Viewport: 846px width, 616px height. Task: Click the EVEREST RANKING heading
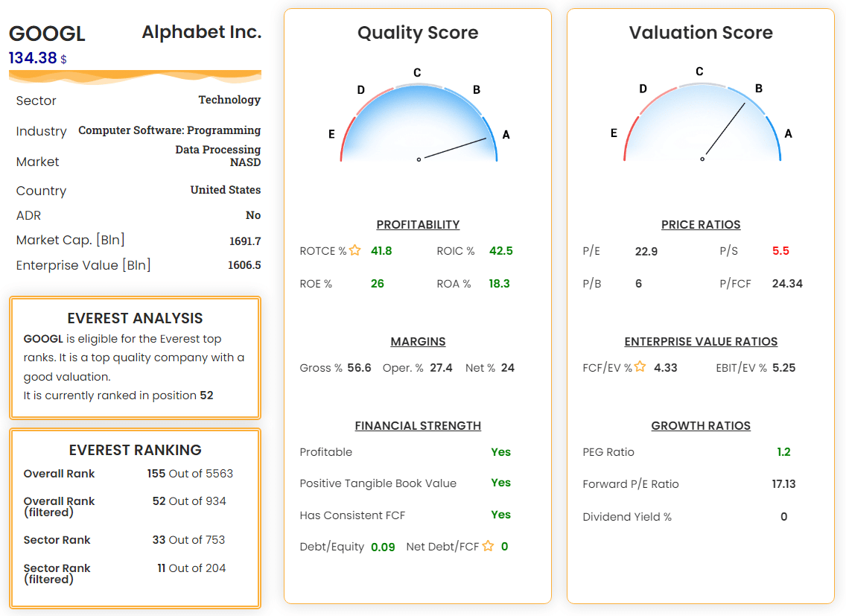[x=135, y=450]
